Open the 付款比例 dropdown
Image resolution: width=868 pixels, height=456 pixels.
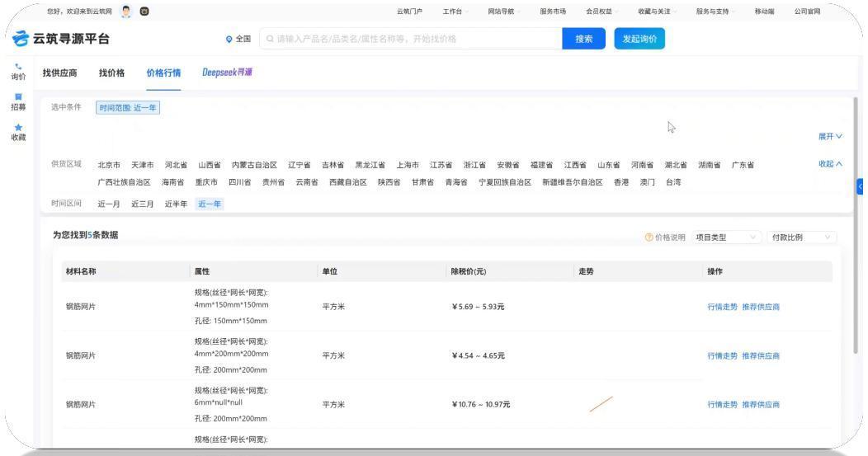pyautogui.click(x=800, y=237)
